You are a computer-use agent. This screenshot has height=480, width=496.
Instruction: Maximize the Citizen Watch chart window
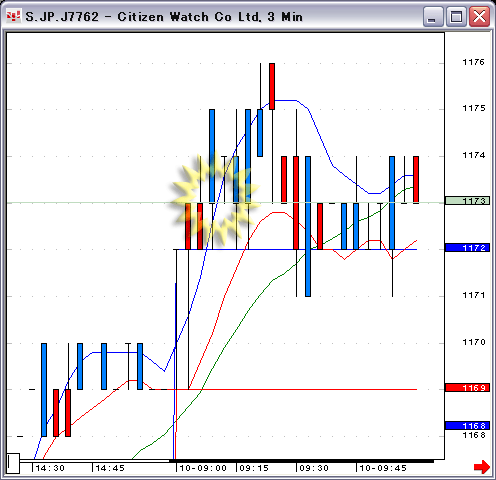point(456,16)
